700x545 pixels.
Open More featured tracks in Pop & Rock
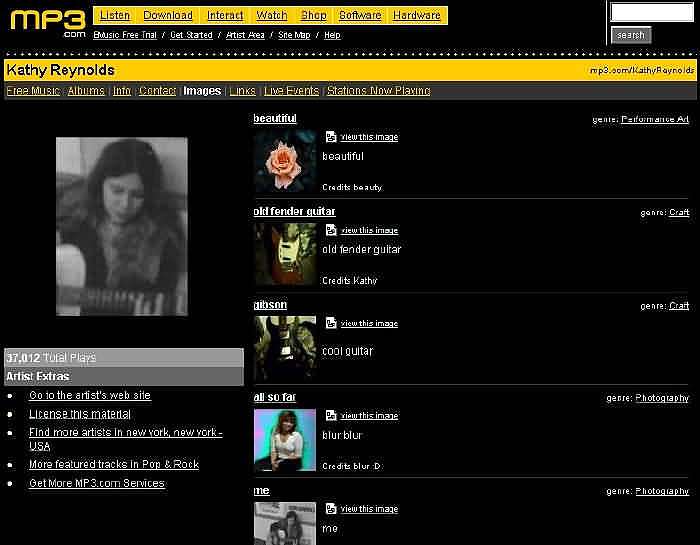114,464
